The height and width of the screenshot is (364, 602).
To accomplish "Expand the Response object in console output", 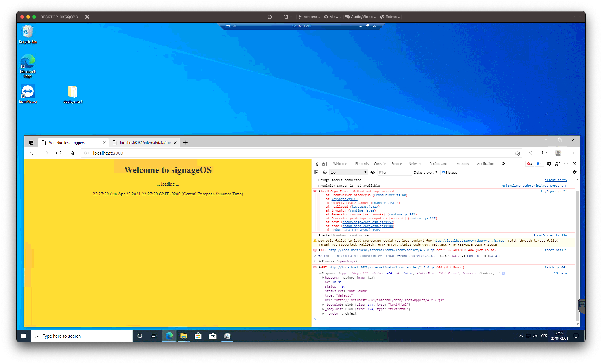I will point(320,273).
